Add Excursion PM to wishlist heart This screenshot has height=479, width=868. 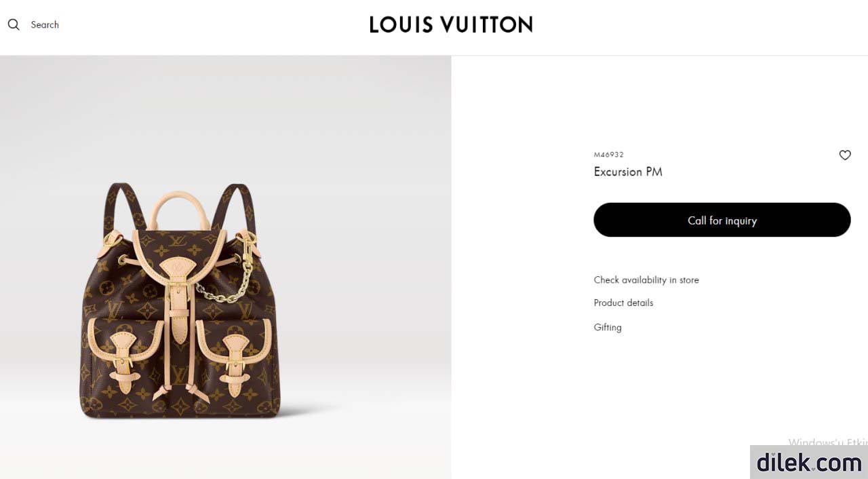845,155
